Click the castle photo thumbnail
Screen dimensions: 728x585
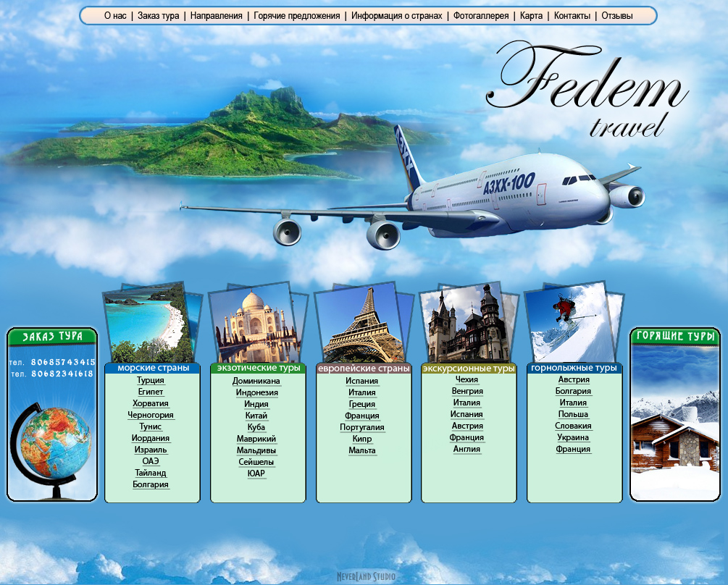(465, 324)
